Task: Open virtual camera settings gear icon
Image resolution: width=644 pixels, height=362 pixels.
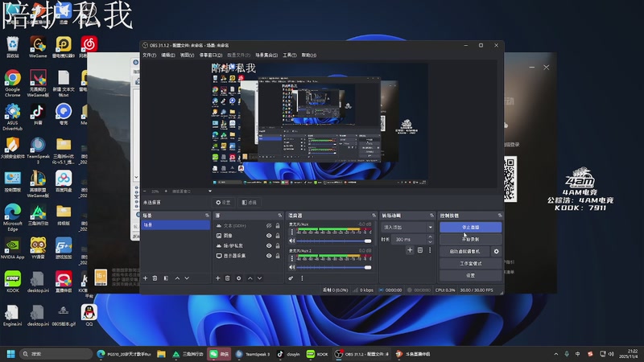Action: (x=496, y=251)
